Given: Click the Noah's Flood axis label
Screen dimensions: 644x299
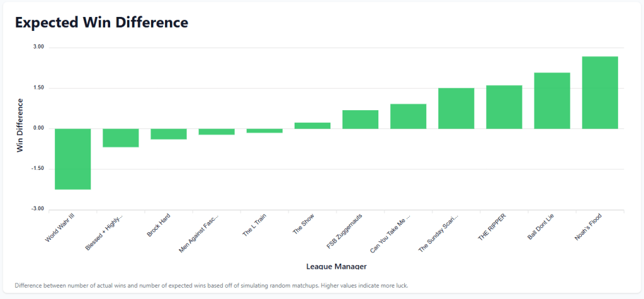Looking at the screenshot, I should 587,225.
